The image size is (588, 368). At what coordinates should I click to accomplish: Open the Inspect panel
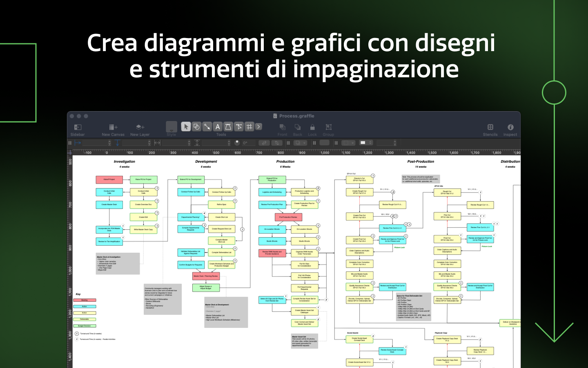click(510, 130)
